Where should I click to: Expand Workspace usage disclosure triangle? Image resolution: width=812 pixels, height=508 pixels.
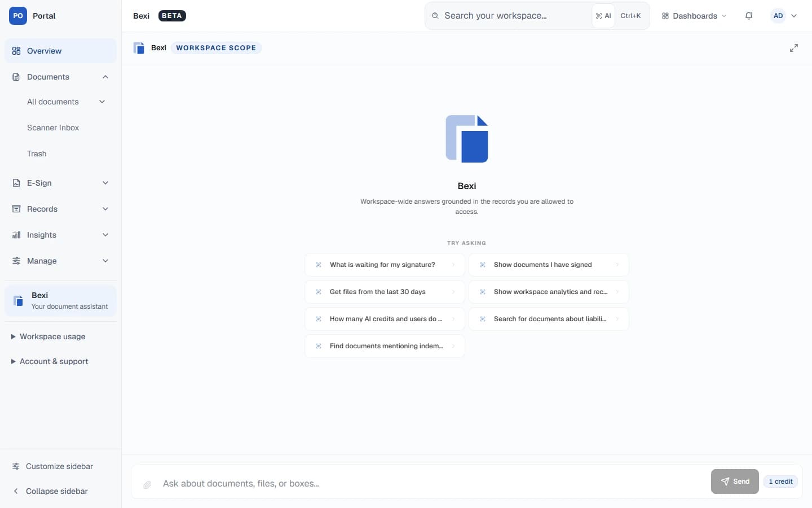pos(13,336)
